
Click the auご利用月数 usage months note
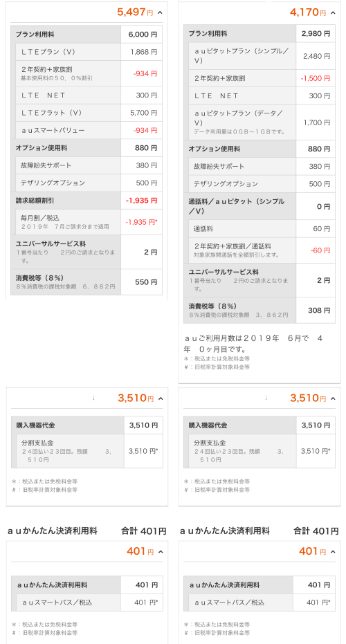coord(253,344)
